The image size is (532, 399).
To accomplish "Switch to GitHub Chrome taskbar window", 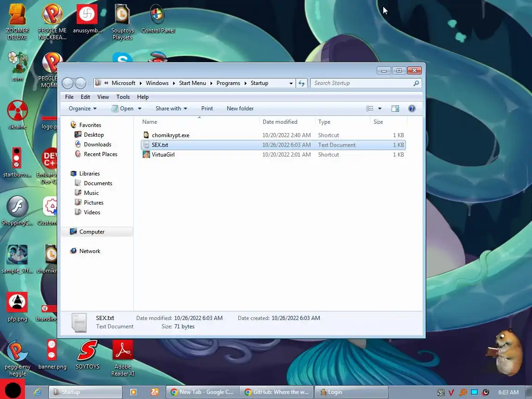I will [277, 392].
